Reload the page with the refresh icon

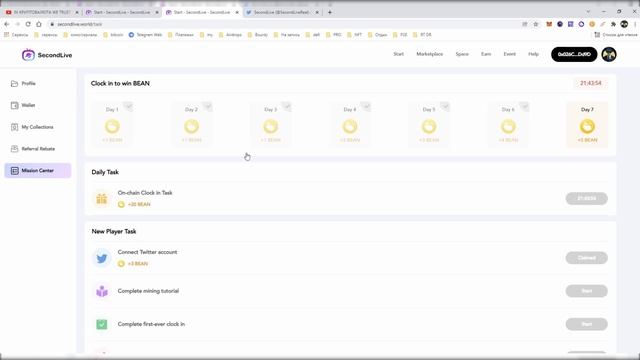pyautogui.click(x=28, y=24)
